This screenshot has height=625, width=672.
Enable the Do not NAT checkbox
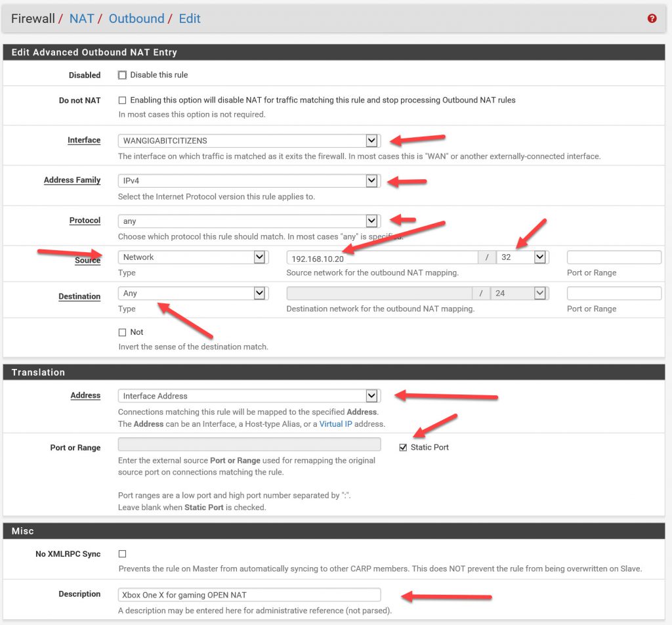pos(123,100)
